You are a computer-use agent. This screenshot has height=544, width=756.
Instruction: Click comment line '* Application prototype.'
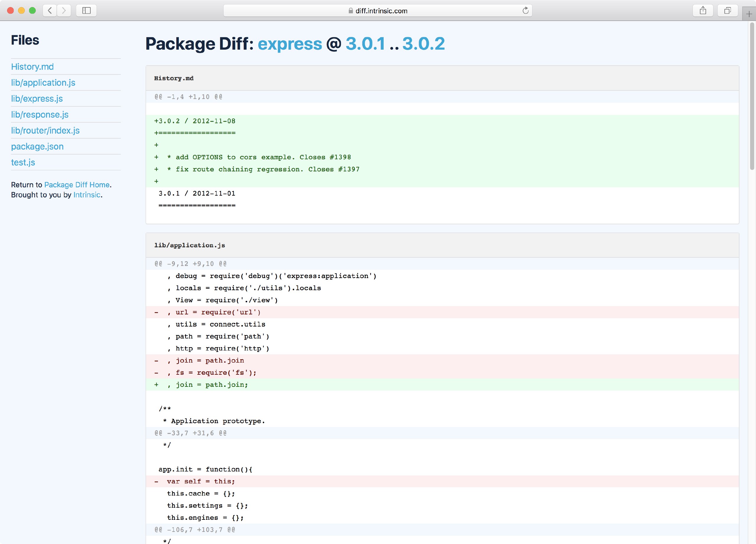(442, 421)
